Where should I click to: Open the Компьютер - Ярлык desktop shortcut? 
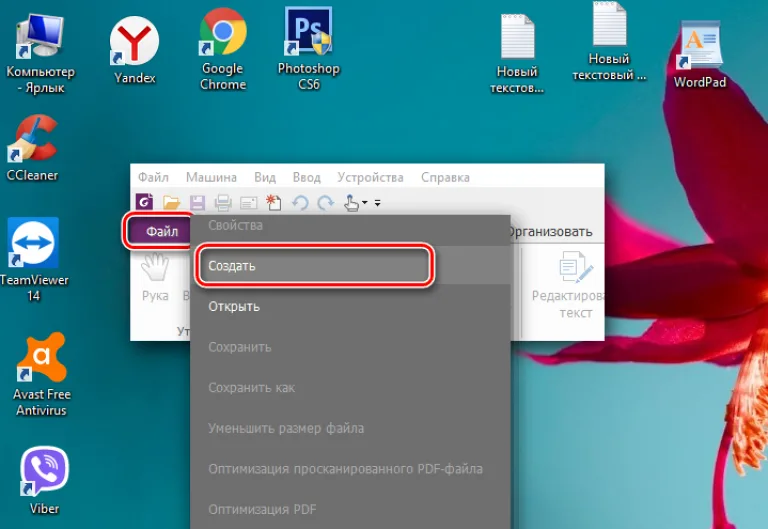coord(41,53)
